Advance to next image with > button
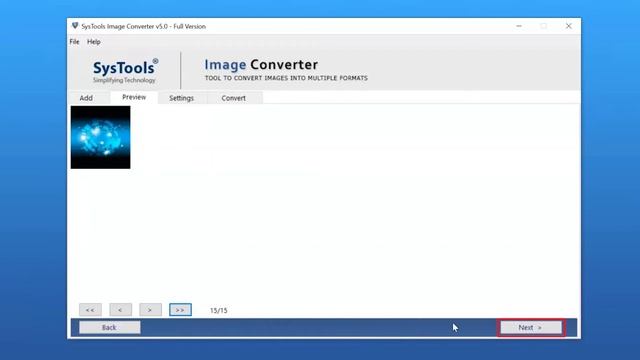Viewport: 640px width, 360px height. click(150, 310)
